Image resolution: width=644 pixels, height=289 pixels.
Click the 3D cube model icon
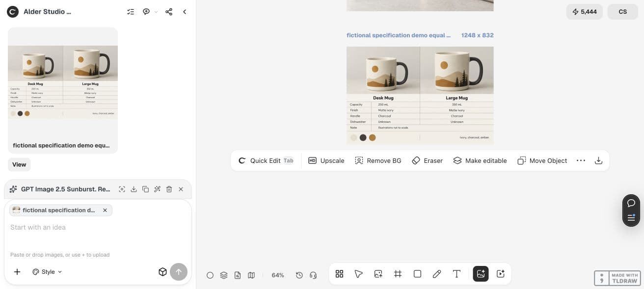pos(162,272)
